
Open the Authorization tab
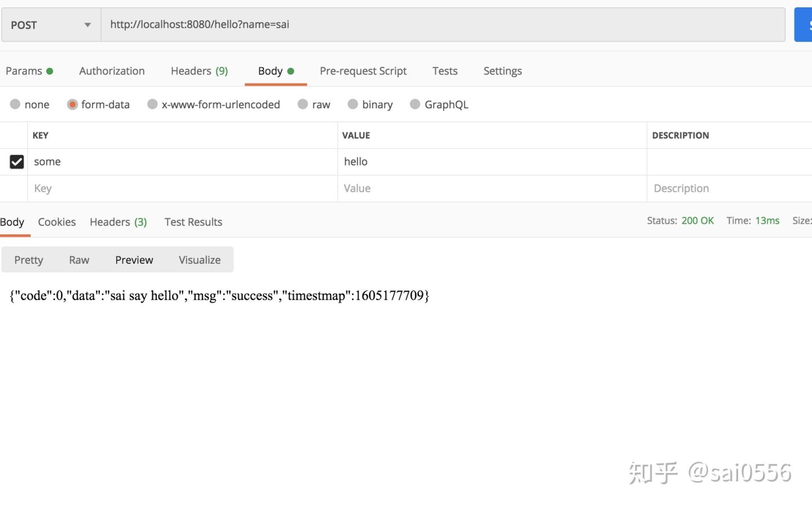click(112, 71)
